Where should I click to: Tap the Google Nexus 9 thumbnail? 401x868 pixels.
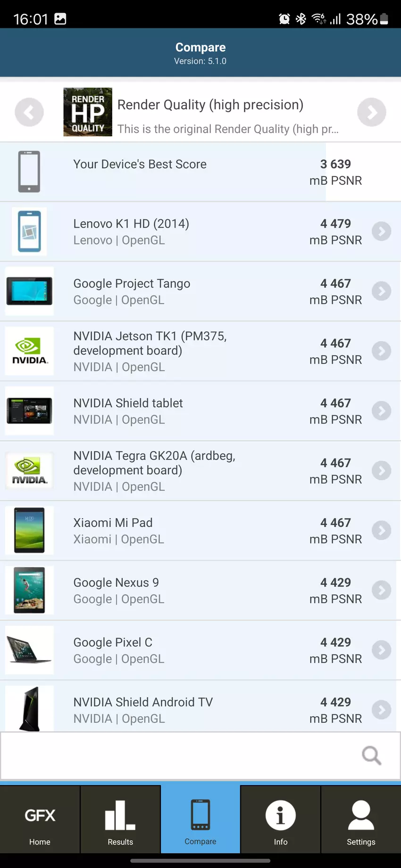click(29, 590)
